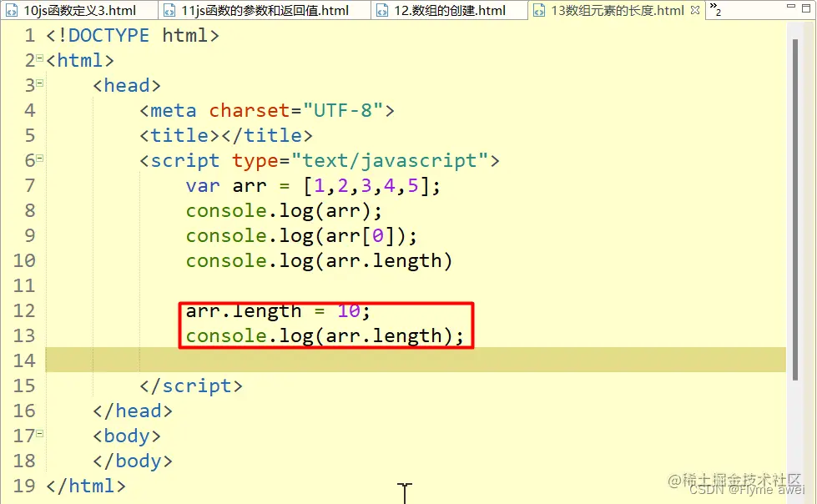This screenshot has width=817, height=504.
Task: Click line number 11 in the gutter
Action: click(x=24, y=285)
